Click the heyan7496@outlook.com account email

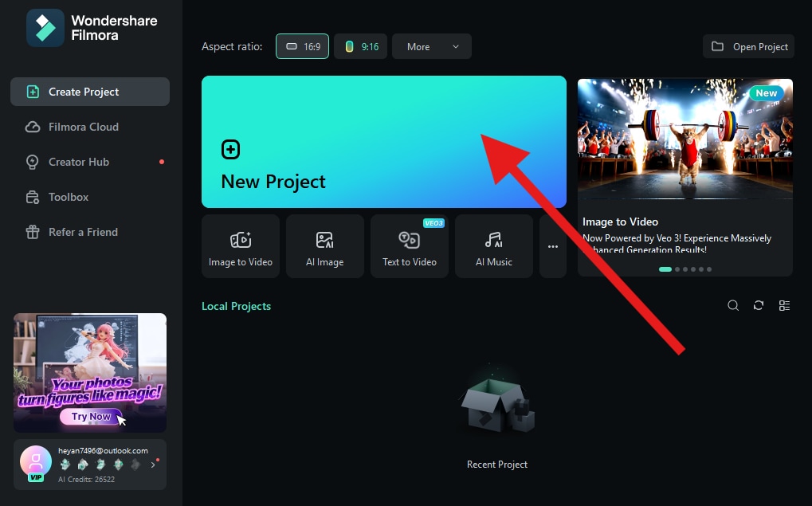point(103,450)
